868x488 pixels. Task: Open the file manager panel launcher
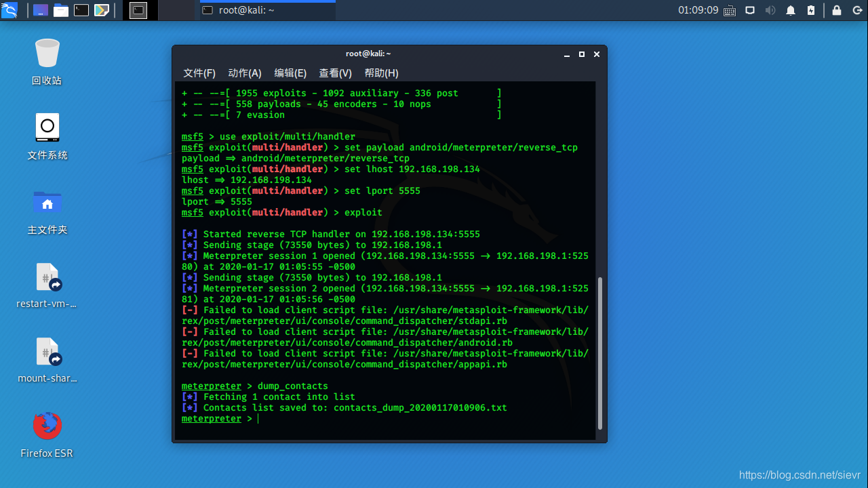click(x=61, y=10)
